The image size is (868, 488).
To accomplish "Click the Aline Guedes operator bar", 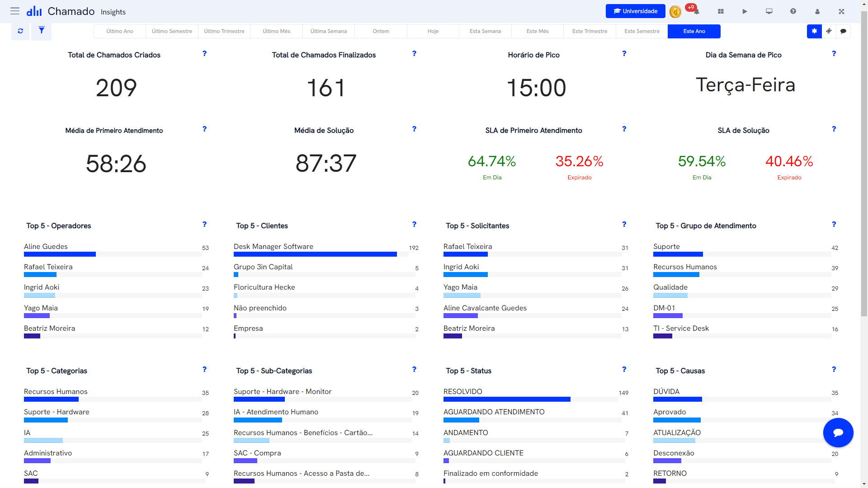I will click(x=60, y=254).
